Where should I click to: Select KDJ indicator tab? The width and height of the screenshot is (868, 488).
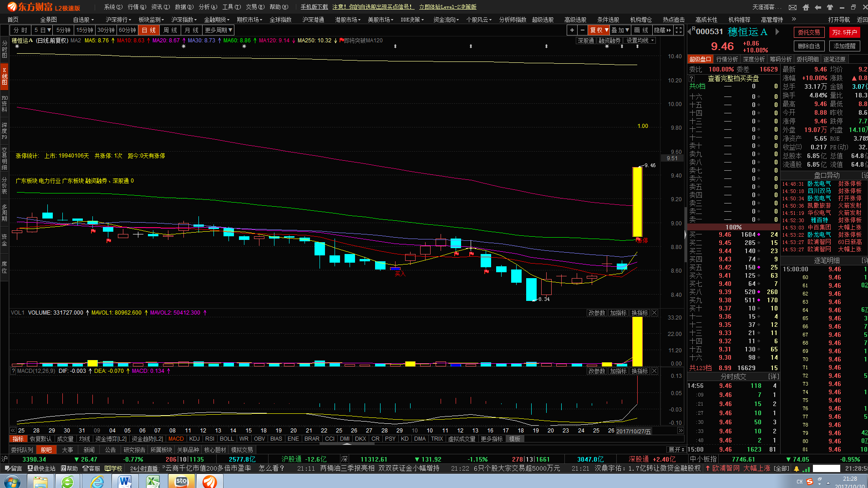[194, 439]
